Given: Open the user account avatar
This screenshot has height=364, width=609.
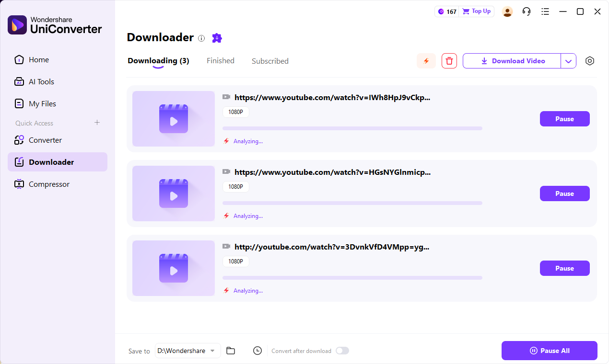Looking at the screenshot, I should 507,11.
